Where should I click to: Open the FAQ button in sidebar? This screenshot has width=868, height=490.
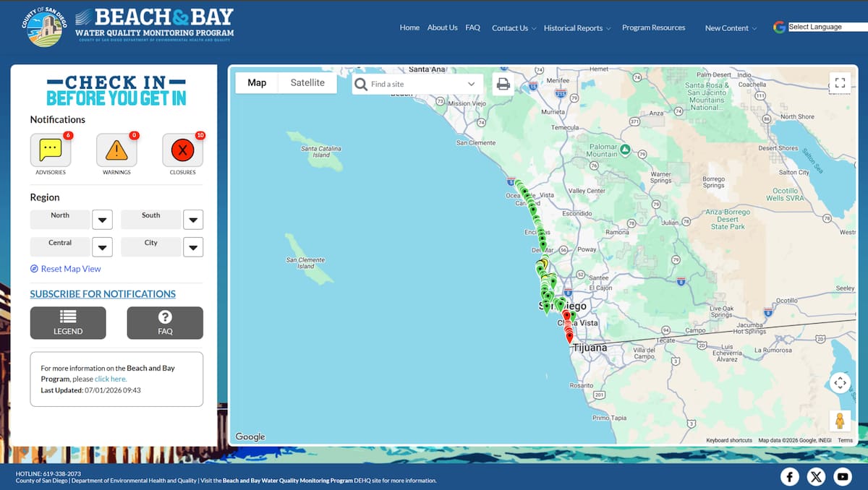(x=165, y=323)
